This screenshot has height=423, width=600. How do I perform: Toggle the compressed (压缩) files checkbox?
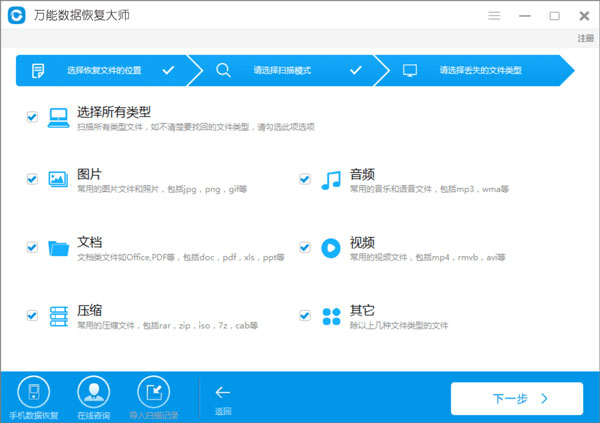[x=32, y=315]
